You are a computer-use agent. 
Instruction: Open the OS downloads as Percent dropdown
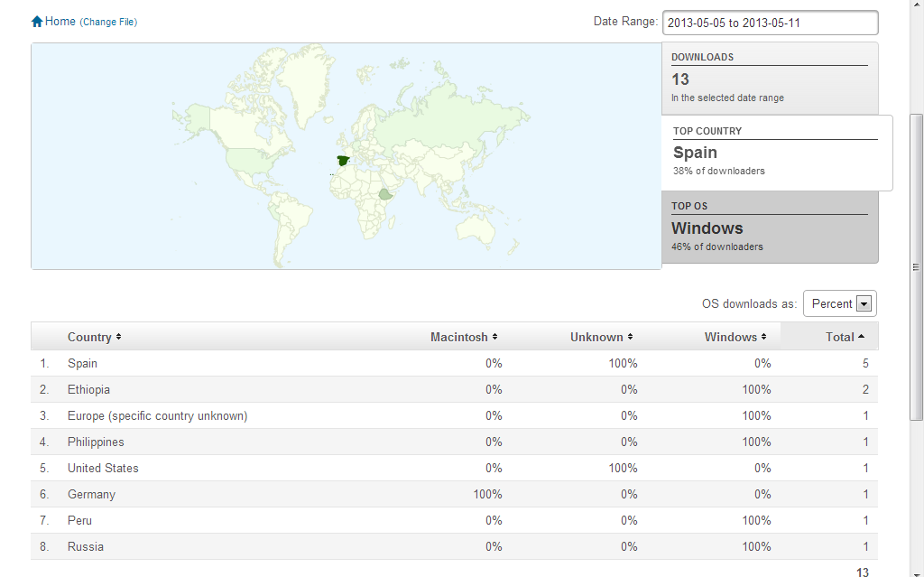coord(840,303)
